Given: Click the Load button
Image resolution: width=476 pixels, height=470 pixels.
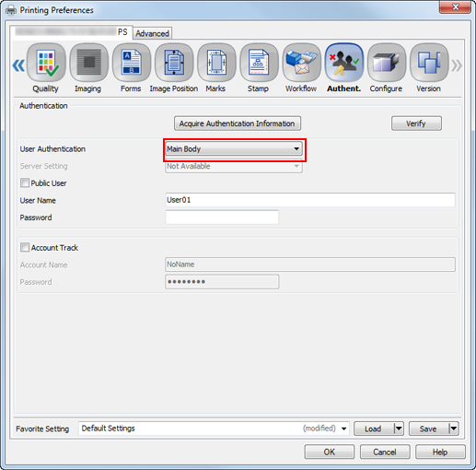Looking at the screenshot, I should click(374, 429).
